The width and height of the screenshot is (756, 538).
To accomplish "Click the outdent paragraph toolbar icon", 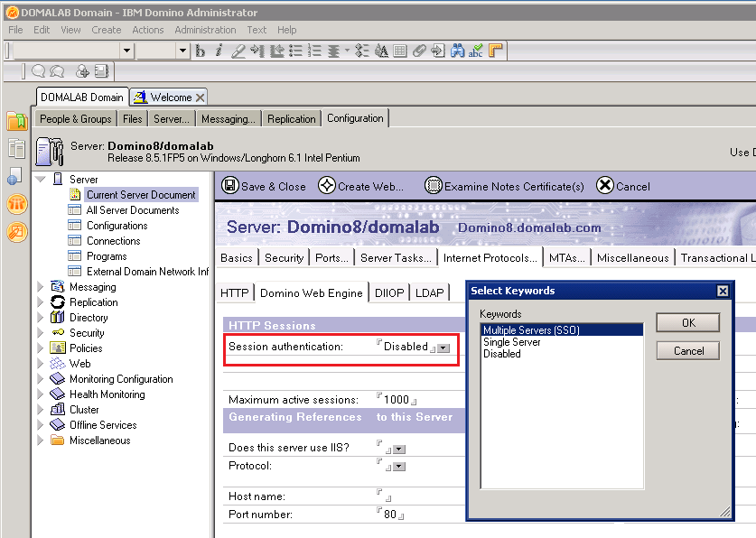I will coord(276,51).
